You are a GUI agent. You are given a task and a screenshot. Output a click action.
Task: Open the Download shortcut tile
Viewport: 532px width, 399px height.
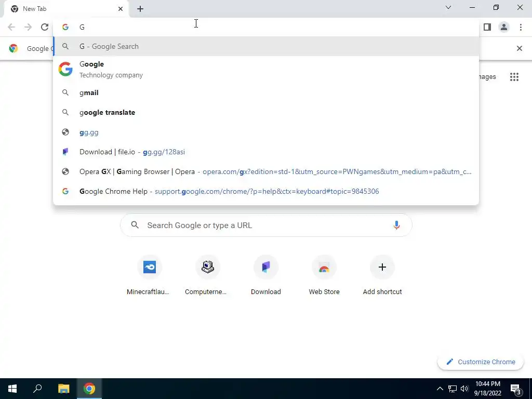tap(266, 275)
